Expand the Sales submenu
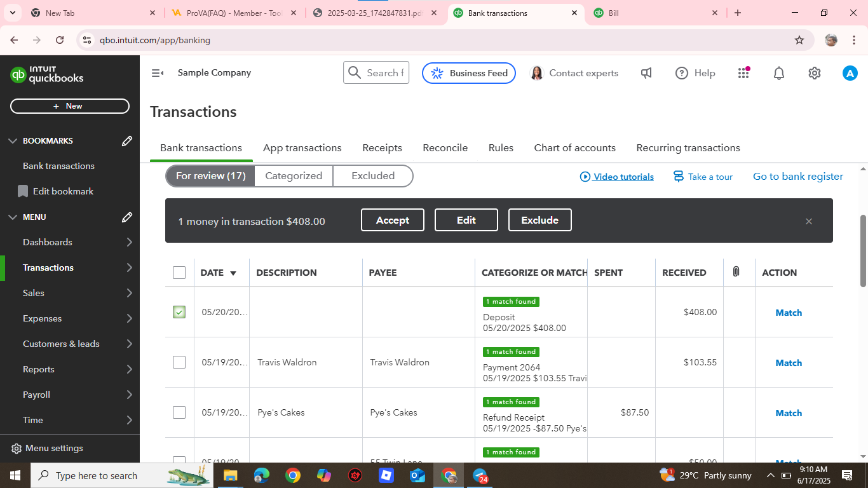The height and width of the screenshot is (488, 868). tap(130, 293)
